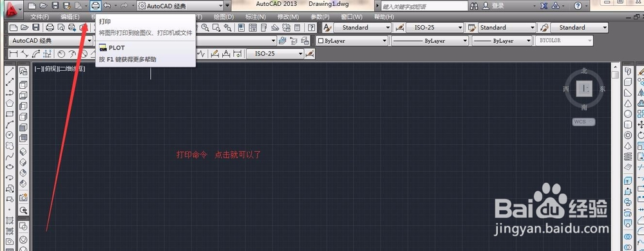This screenshot has width=644, height=251.
Task: Click the help question mark in title bar
Action: [x=578, y=6]
